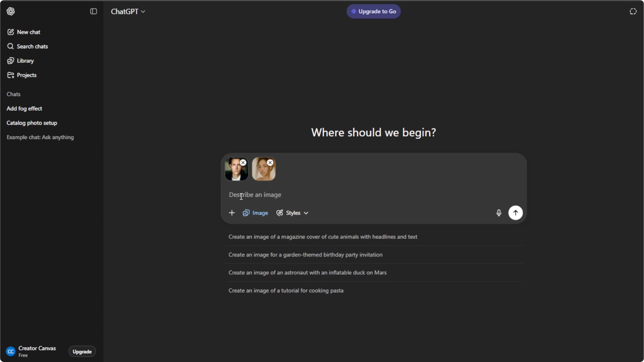Click the plus icon to add attachments

232,213
